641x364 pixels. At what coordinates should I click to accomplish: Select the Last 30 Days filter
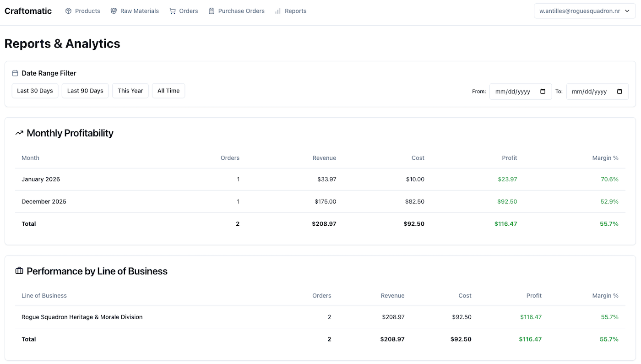click(x=35, y=91)
